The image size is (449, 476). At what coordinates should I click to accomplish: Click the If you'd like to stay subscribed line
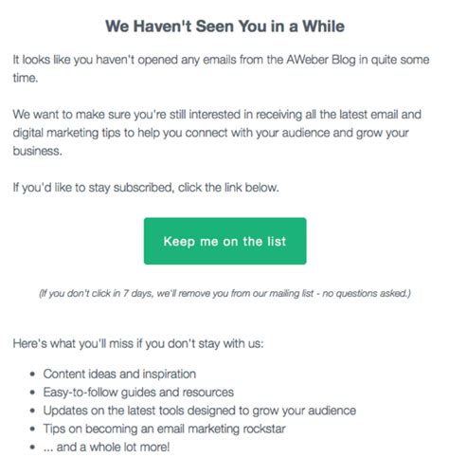[146, 188]
